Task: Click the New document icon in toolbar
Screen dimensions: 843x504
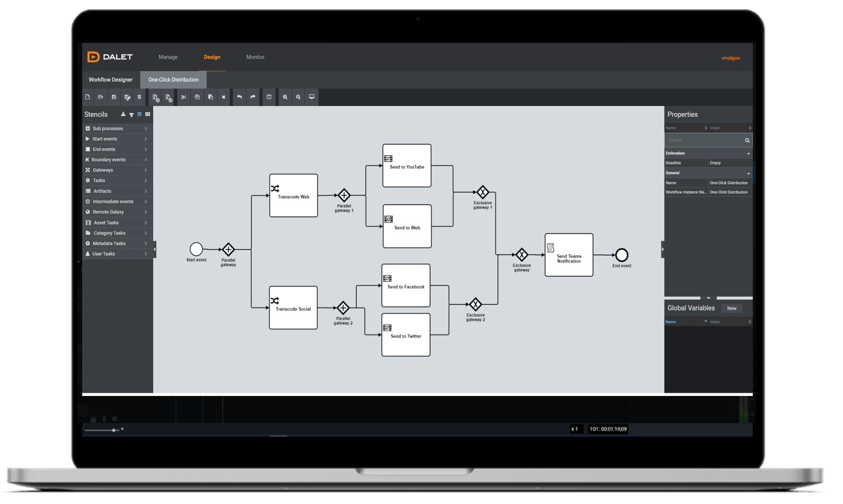Action: click(x=88, y=97)
